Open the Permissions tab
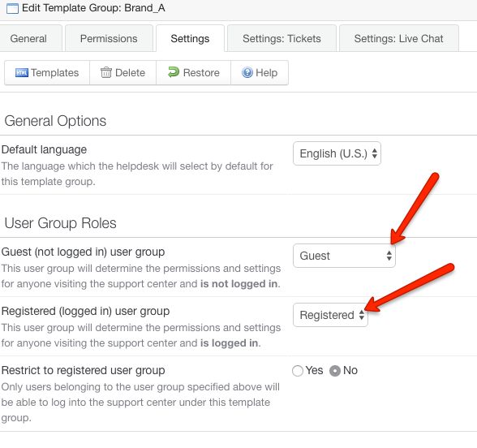Viewport: 477px width, 448px height. [109, 38]
